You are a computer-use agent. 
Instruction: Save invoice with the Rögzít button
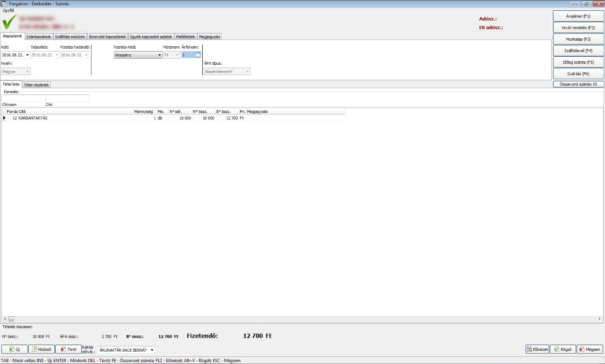pyautogui.click(x=562, y=349)
